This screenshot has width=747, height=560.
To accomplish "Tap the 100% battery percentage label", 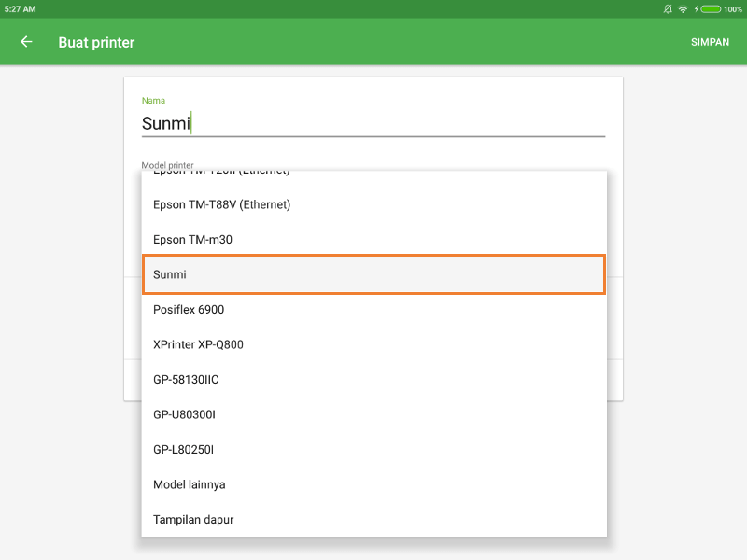I will pos(732,8).
